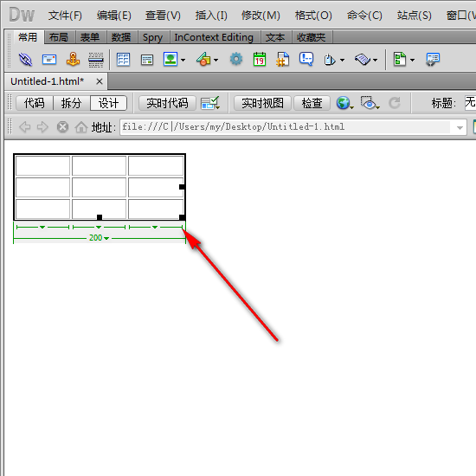
Task: Click the Tag Chooser icon
Action: point(433,59)
